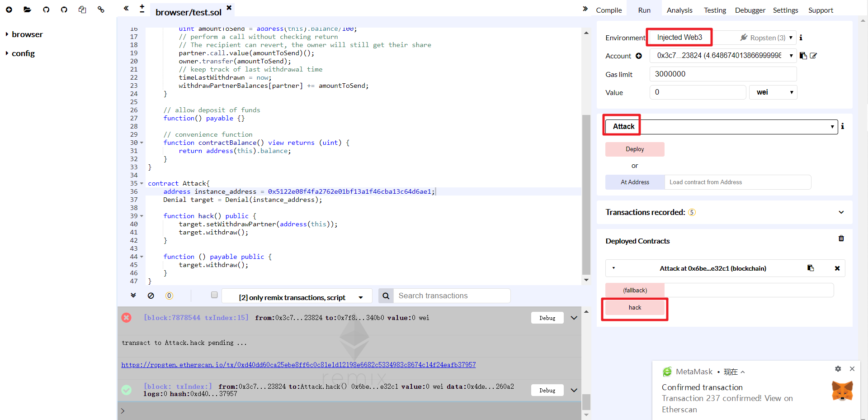Open the Attack contract selector dropdown
The width and height of the screenshot is (868, 420).
(x=722, y=126)
